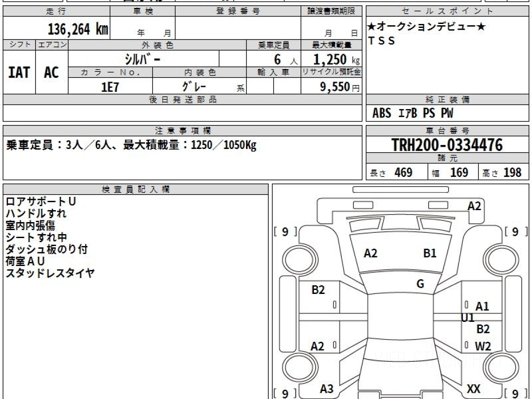Select the AC air conditioner value
The image size is (532, 399).
[51, 72]
